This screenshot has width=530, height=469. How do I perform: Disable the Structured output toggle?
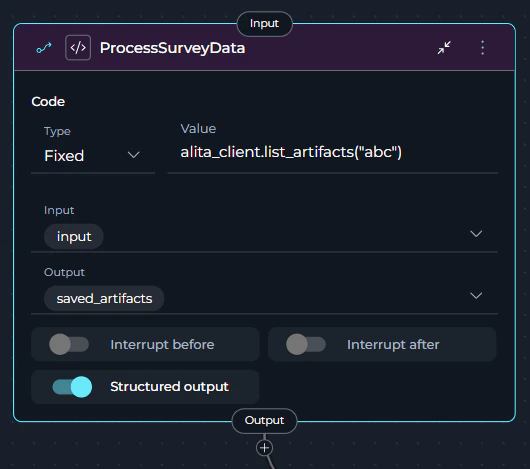pos(72,387)
